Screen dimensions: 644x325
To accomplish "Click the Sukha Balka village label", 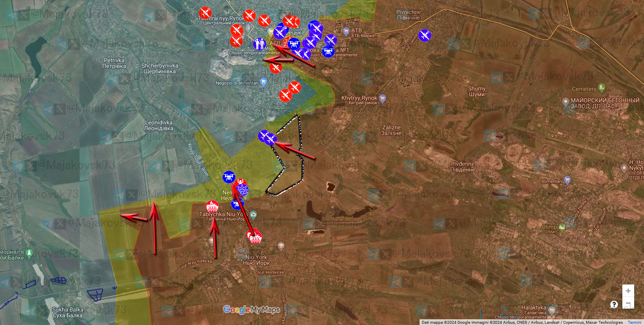I will [x=68, y=312].
